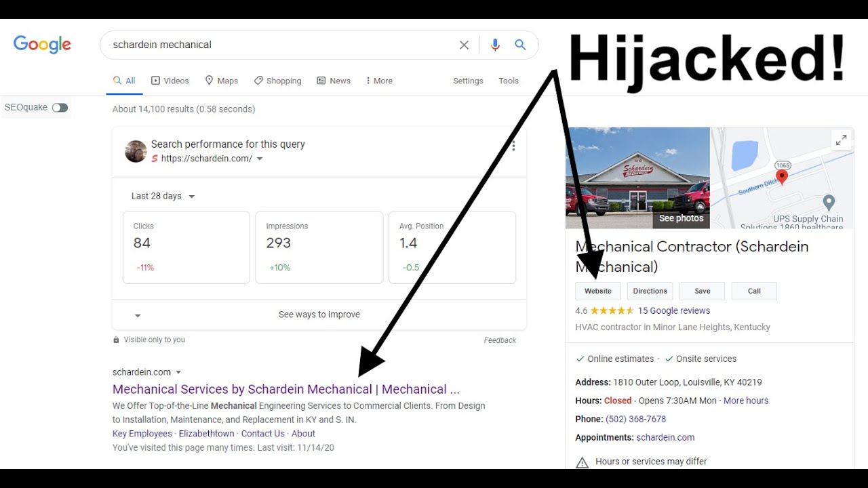Switch to the News tab
This screenshot has width=868, height=488.
(334, 81)
